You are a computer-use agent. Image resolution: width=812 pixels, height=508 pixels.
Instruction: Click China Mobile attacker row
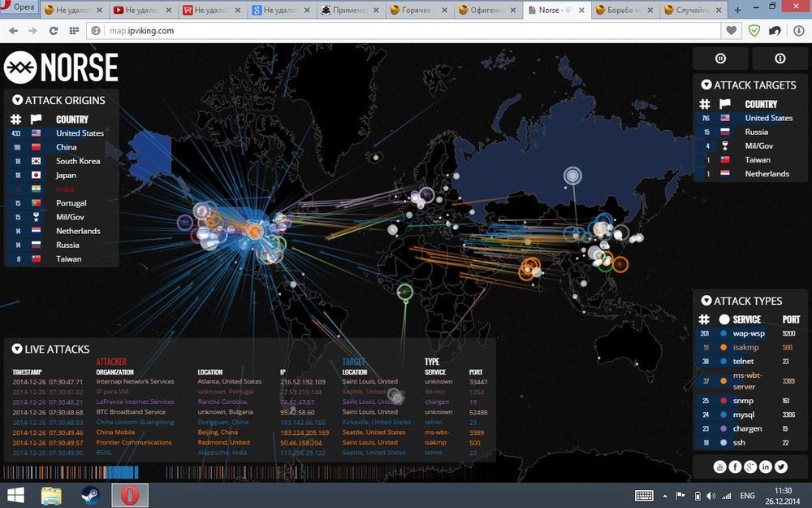click(x=250, y=432)
